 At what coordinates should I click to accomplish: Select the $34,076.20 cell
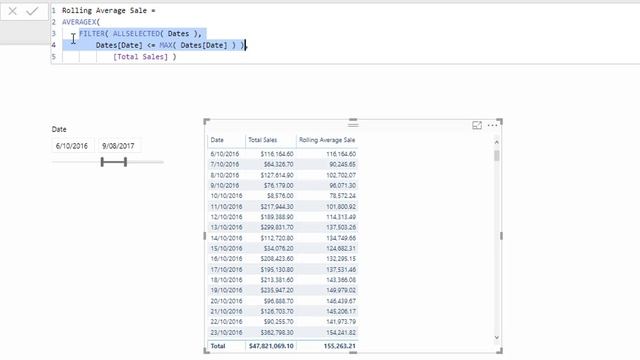pyautogui.click(x=278, y=249)
